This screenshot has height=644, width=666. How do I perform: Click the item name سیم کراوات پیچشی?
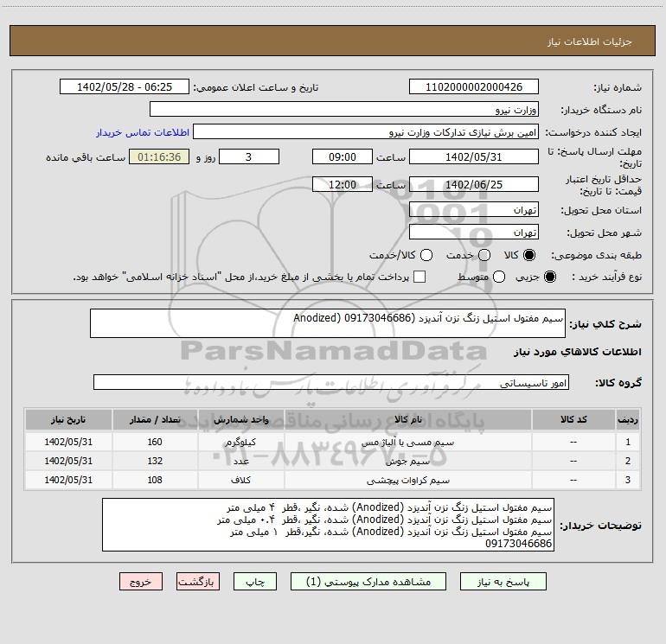pyautogui.click(x=407, y=480)
